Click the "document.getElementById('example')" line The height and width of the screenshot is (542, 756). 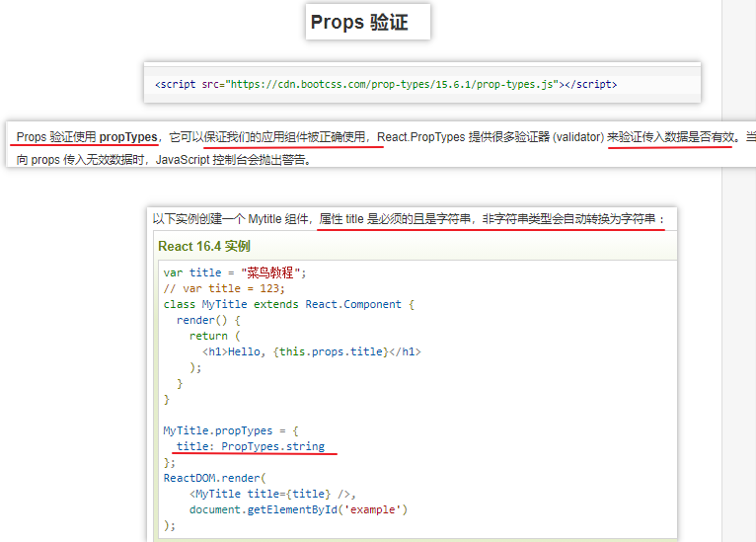[298, 509]
